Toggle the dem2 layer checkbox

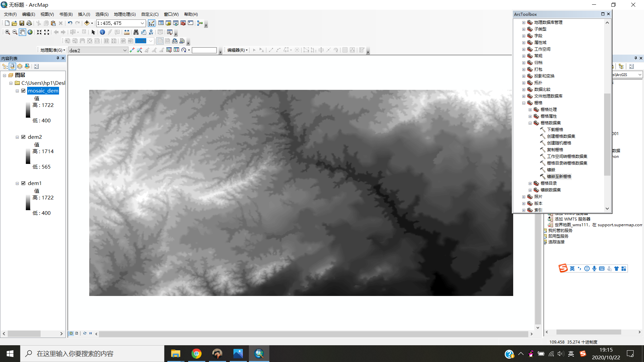click(x=23, y=137)
